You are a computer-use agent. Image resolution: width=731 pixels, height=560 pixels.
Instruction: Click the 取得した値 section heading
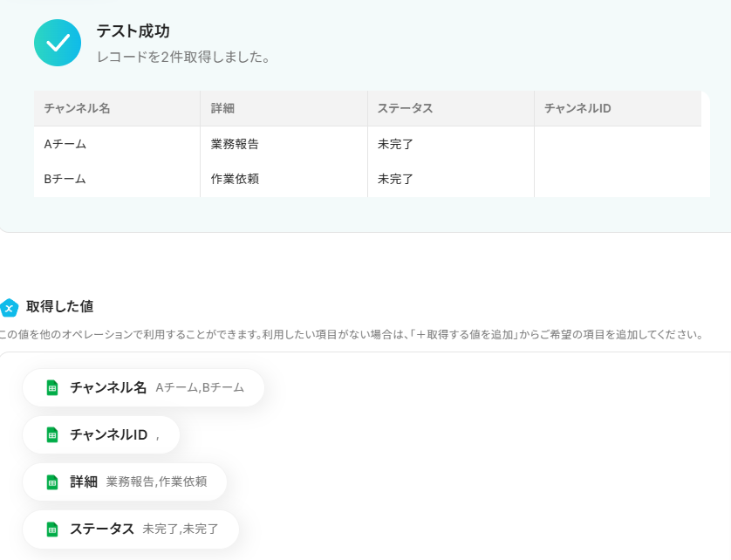(x=59, y=307)
